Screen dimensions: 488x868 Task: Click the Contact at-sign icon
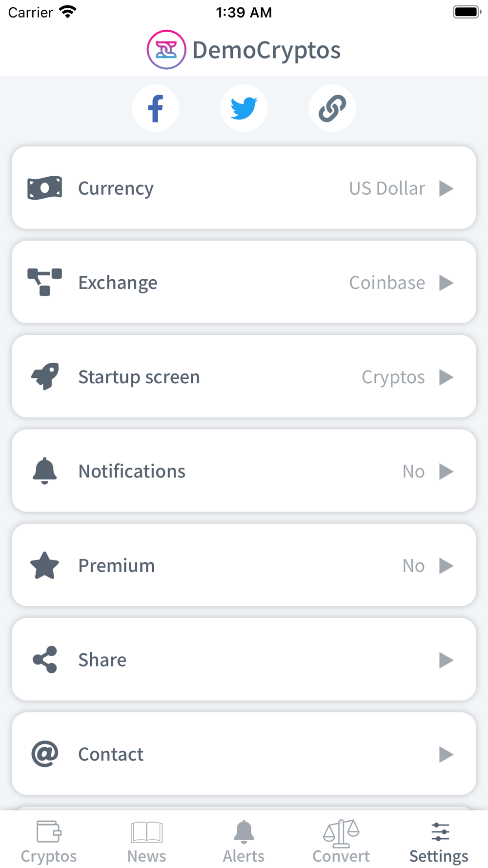pyautogui.click(x=44, y=754)
